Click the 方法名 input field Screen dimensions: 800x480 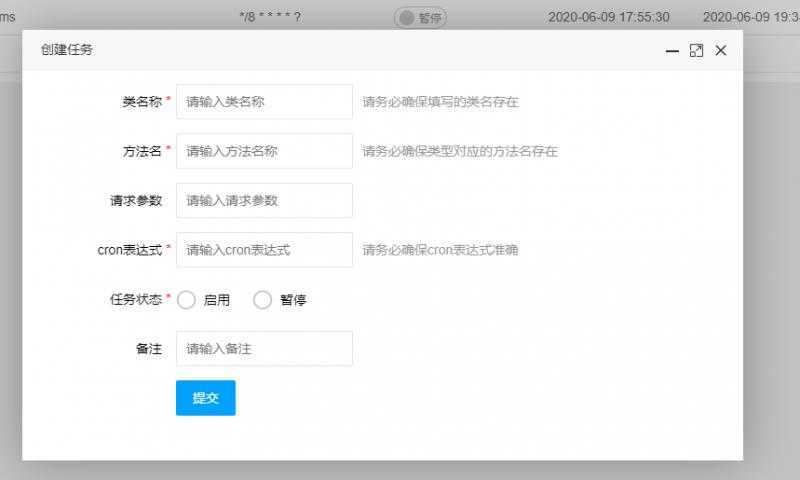point(264,151)
